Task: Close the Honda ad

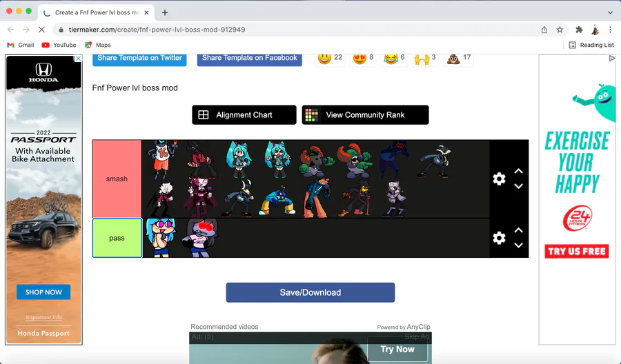Action: tap(79, 59)
